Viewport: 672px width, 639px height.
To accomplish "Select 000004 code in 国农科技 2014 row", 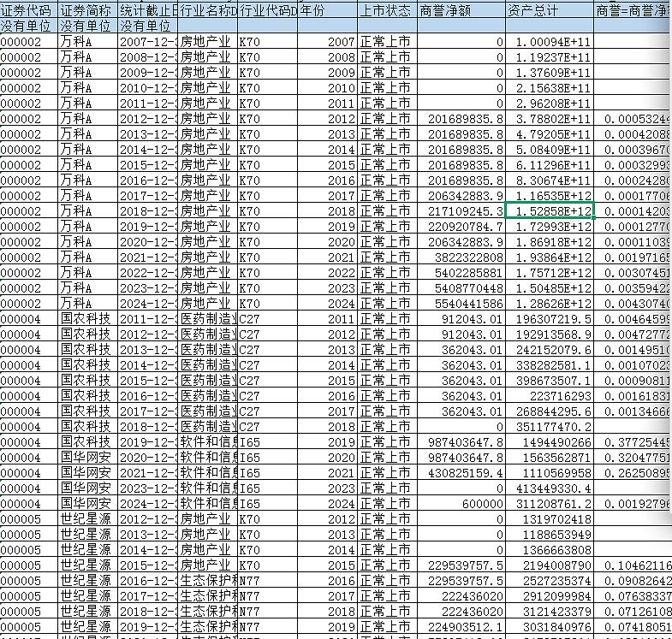I will click(29, 365).
